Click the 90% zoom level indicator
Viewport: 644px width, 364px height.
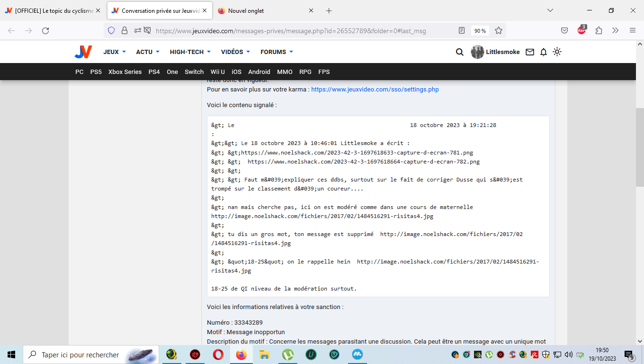coord(480,31)
